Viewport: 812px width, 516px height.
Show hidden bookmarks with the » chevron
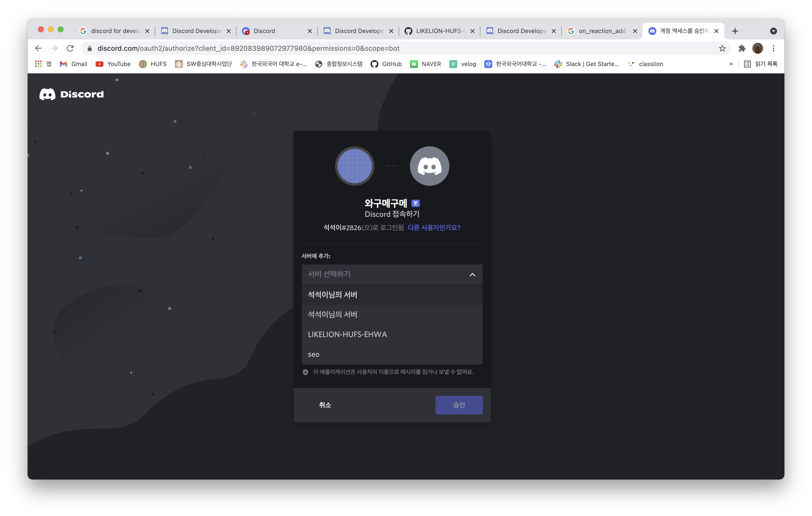pyautogui.click(x=731, y=64)
